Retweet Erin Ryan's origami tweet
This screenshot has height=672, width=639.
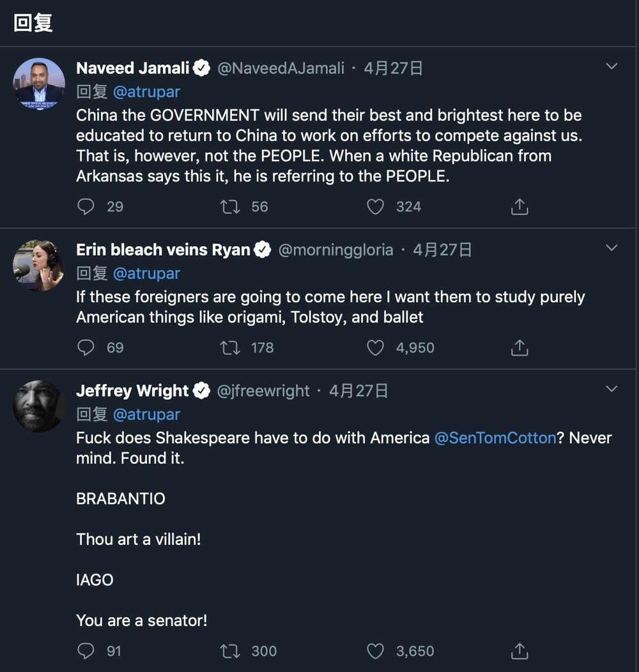[x=230, y=347]
